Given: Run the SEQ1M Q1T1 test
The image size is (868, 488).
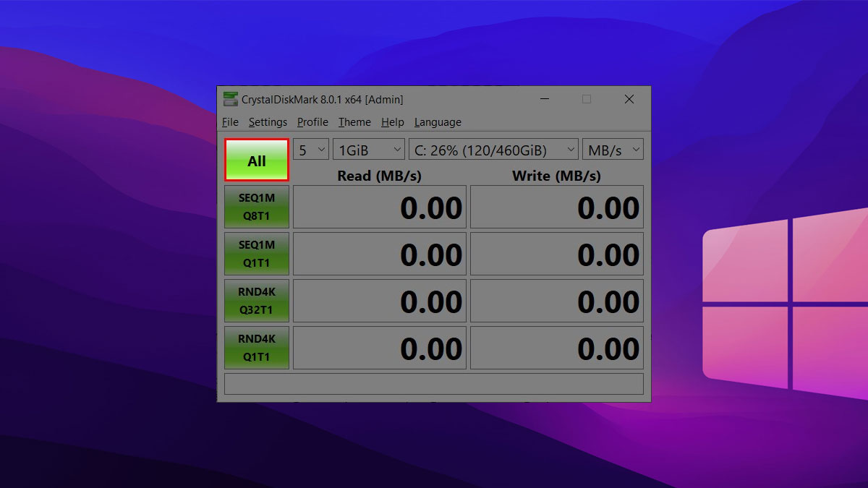Looking at the screenshot, I should pyautogui.click(x=257, y=254).
